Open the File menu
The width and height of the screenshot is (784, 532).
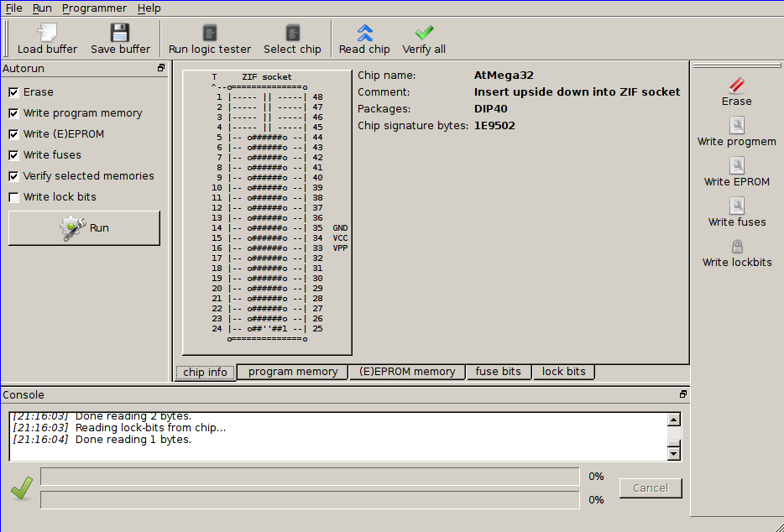(x=13, y=8)
